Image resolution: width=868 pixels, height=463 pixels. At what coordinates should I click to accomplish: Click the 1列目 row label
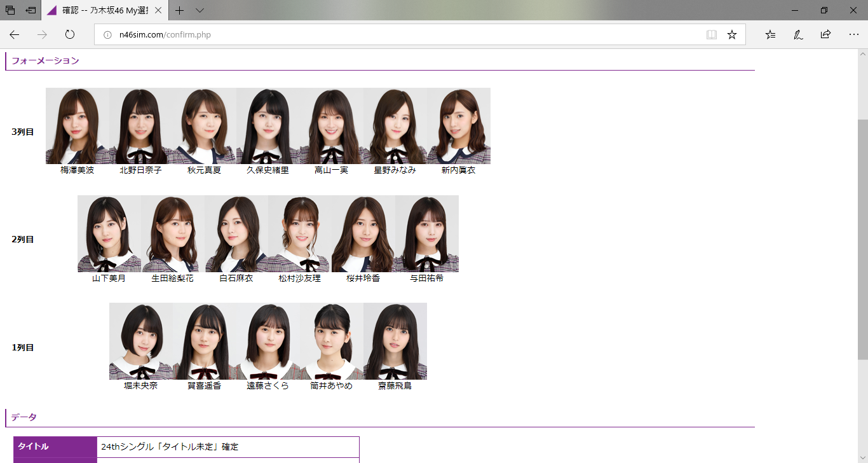tap(23, 348)
